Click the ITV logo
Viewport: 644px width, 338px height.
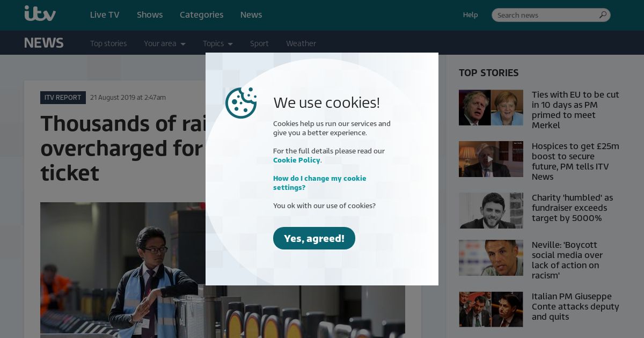40,13
